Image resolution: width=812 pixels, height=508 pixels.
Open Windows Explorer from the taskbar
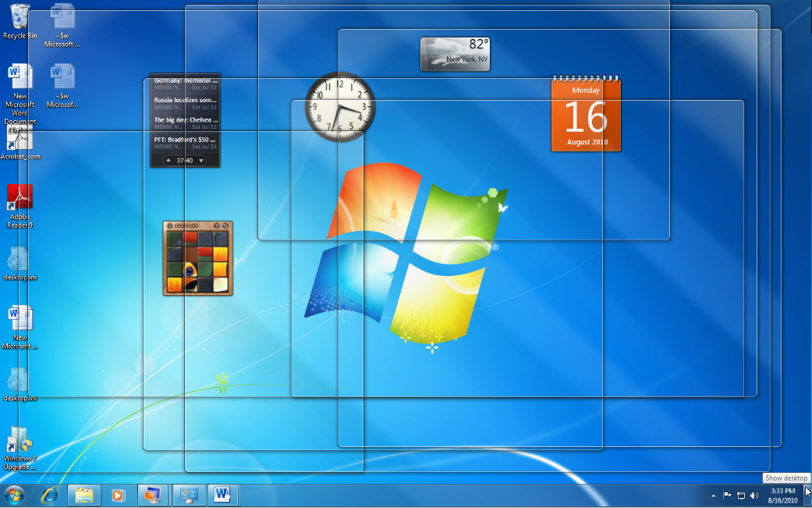coord(84,496)
